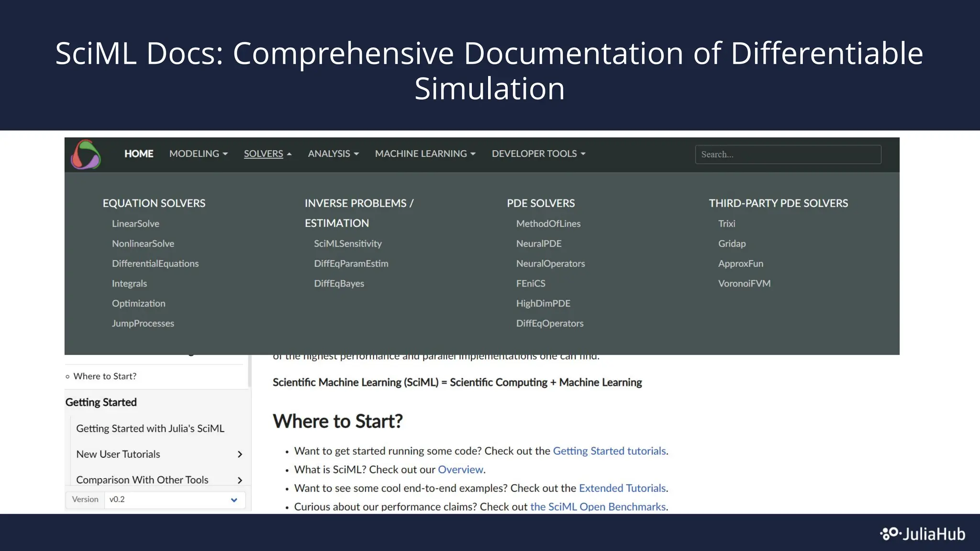This screenshot has height=551, width=980.
Task: Open the NeuralPDE link
Action: click(x=539, y=243)
